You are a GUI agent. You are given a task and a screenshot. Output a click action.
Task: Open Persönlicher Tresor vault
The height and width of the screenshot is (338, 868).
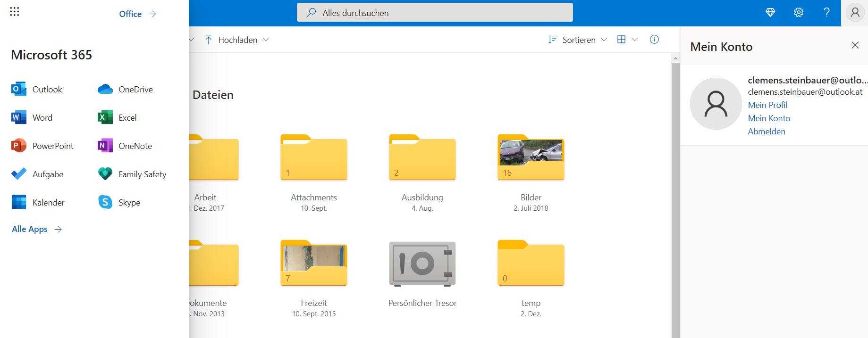[x=422, y=264]
